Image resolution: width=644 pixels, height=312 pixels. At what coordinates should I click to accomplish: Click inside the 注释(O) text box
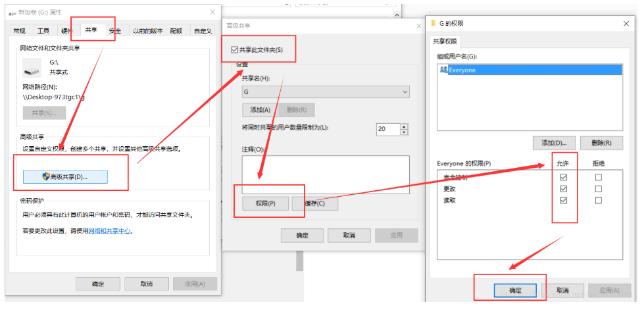coord(326,174)
